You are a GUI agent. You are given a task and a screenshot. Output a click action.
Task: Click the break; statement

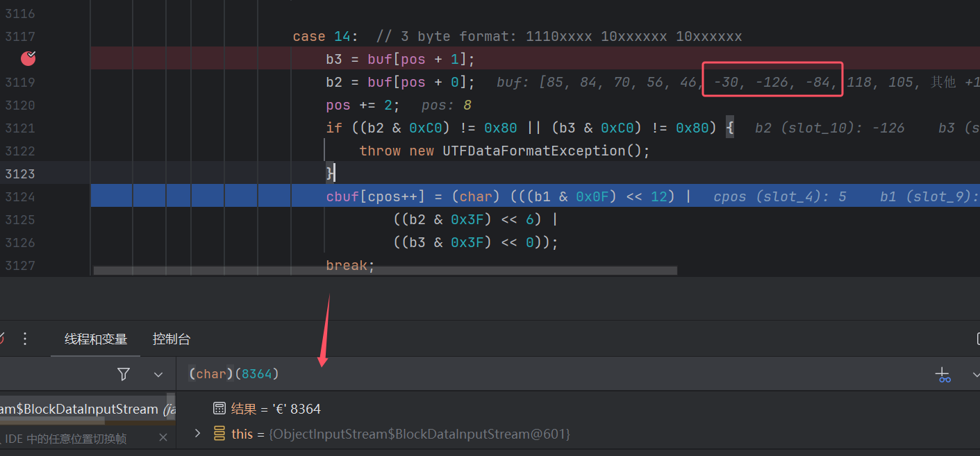[x=351, y=266]
